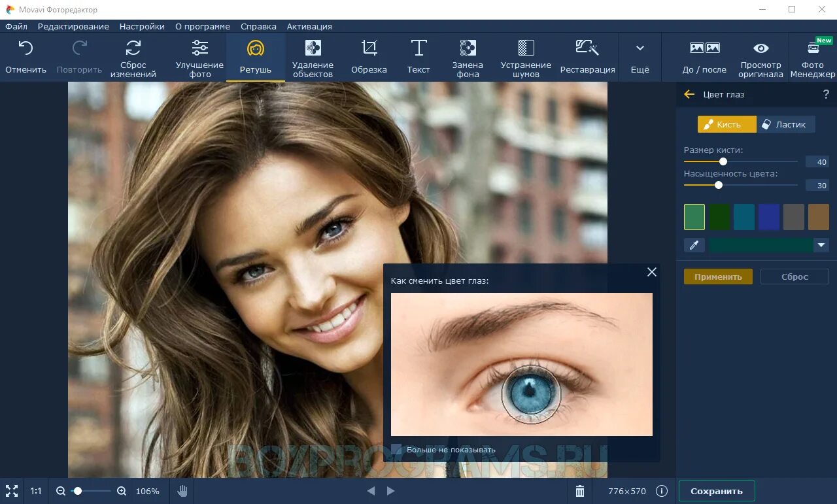
Task: Delete the photo with trash icon
Action: click(x=580, y=491)
